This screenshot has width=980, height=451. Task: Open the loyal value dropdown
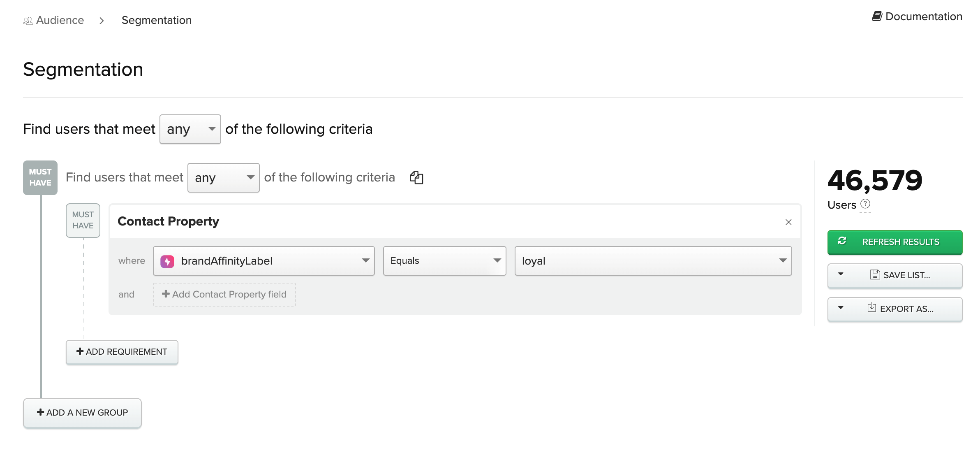pyautogui.click(x=653, y=261)
